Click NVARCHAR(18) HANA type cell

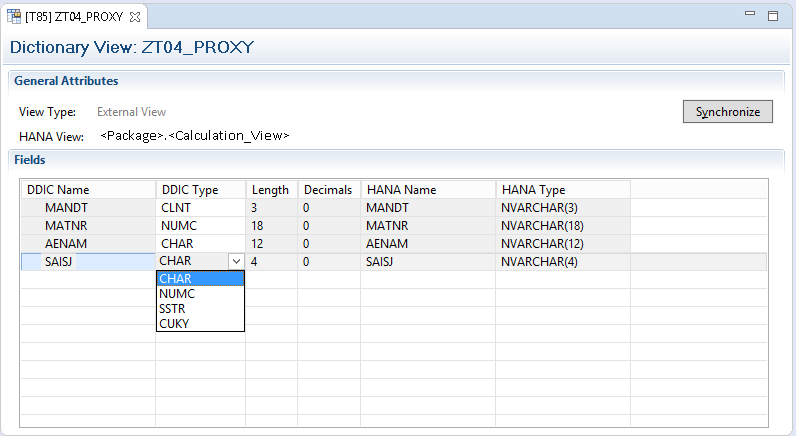tap(563, 225)
